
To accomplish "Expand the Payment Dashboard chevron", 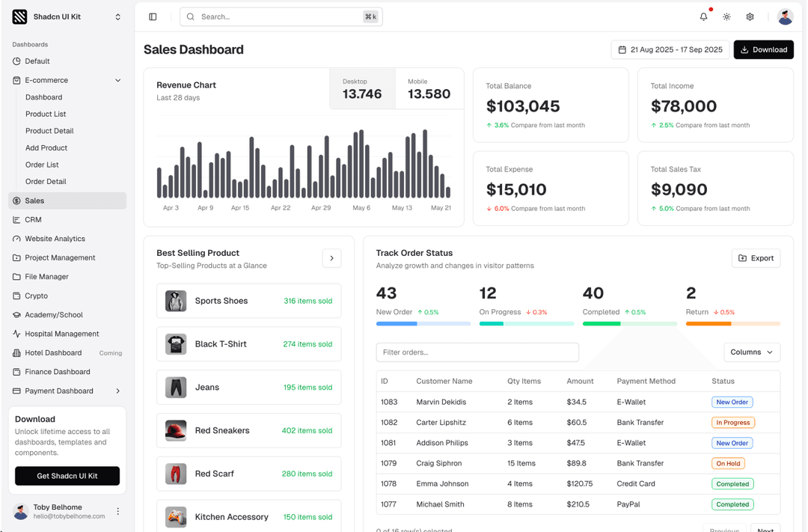I will [117, 391].
